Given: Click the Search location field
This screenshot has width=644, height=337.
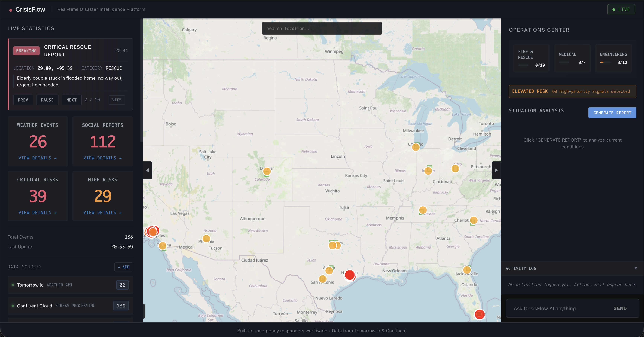Looking at the screenshot, I should click(x=321, y=28).
